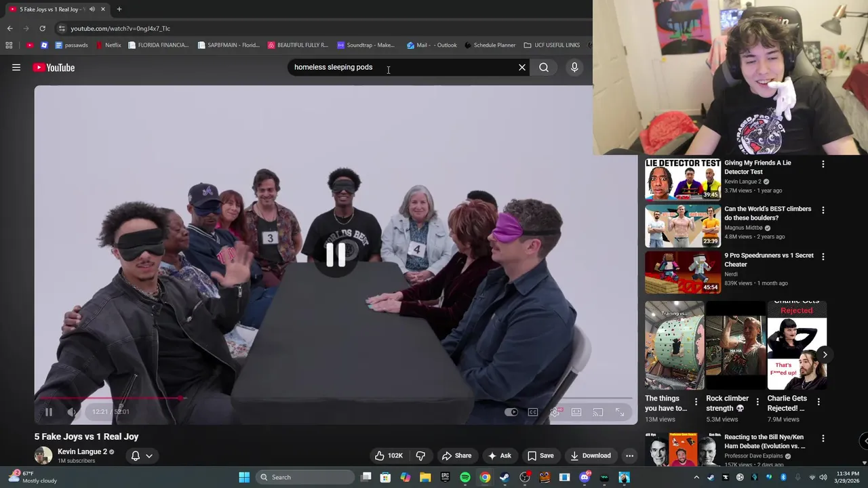Like the video (102K thumbs up)
The width and height of the screenshot is (868, 488).
(x=389, y=455)
